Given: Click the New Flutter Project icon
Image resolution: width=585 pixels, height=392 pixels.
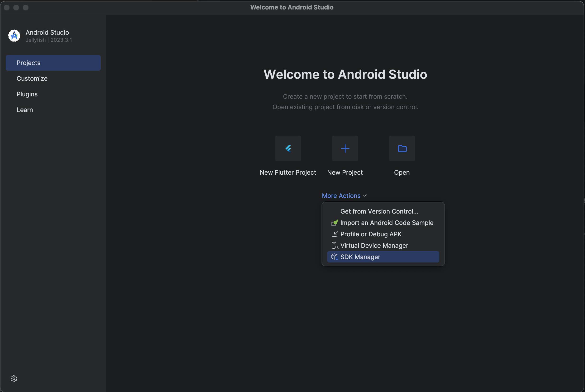Looking at the screenshot, I should click(x=288, y=149).
